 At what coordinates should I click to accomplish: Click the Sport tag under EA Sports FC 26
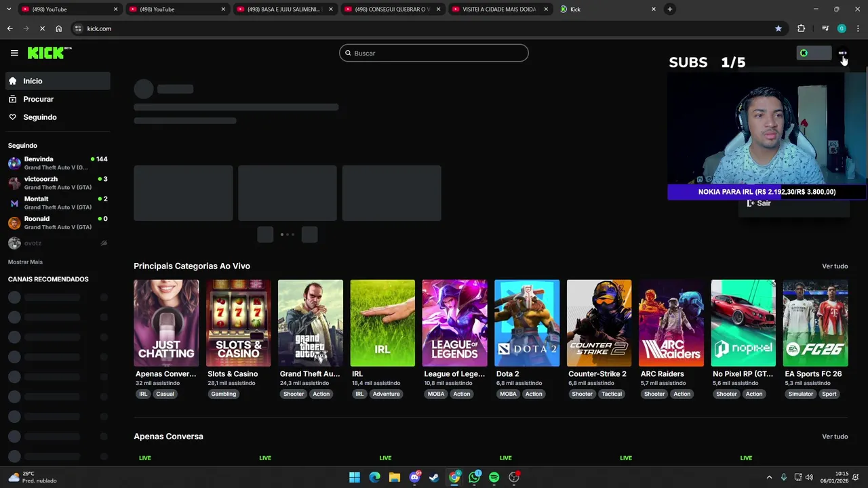click(829, 394)
